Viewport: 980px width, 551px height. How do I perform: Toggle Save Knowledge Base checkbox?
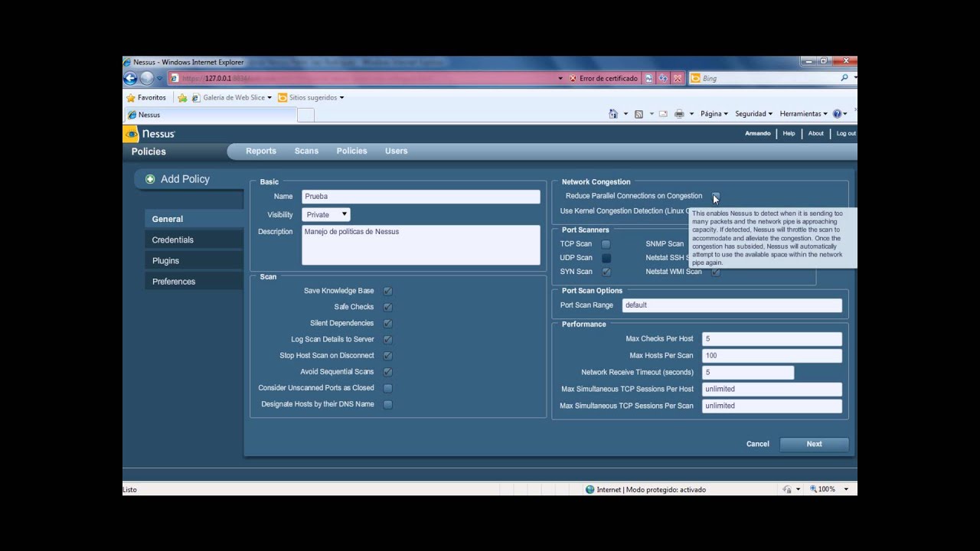tap(388, 292)
